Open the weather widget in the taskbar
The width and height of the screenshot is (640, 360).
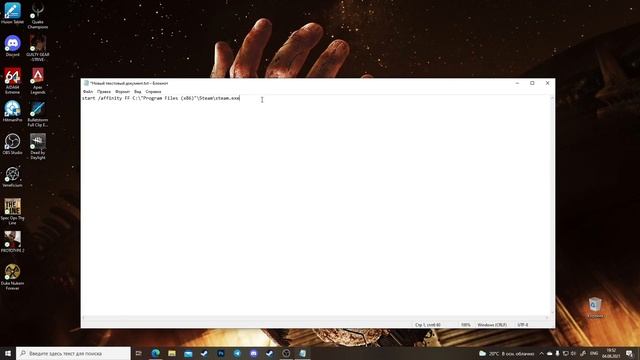[x=506, y=353]
